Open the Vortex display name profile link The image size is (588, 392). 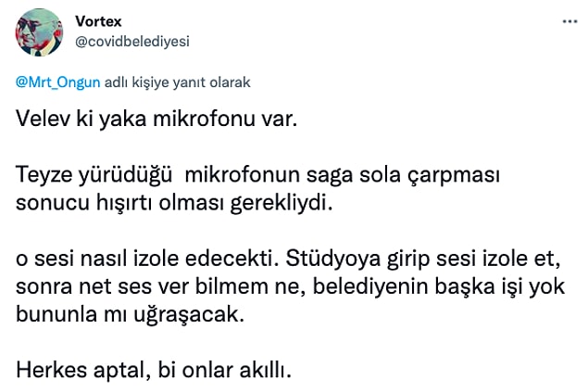[x=98, y=21]
